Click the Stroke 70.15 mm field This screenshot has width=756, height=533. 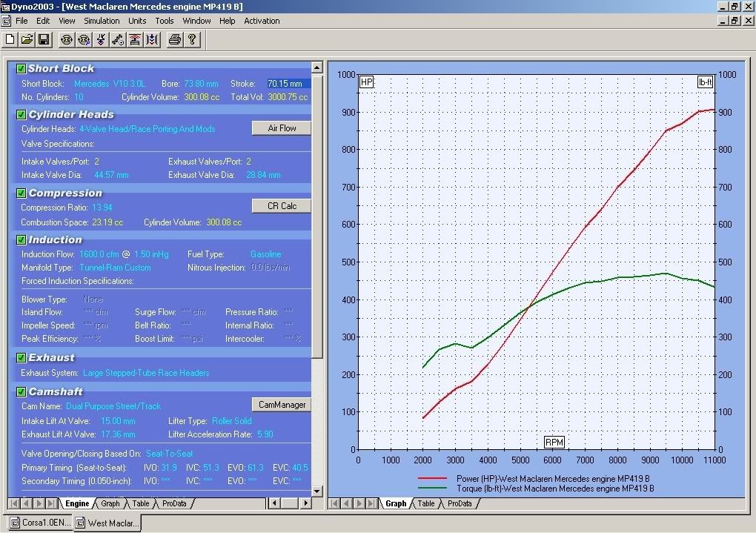pos(288,84)
